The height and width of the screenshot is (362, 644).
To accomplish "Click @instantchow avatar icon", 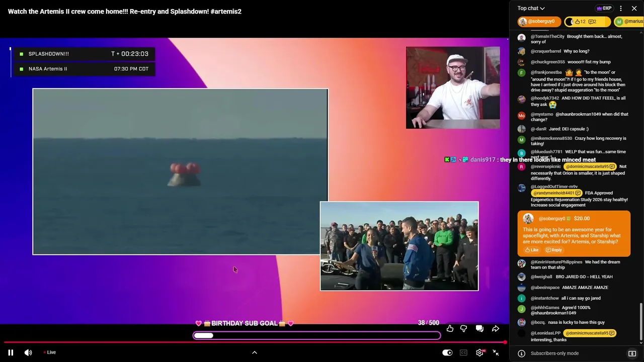I will [x=522, y=299].
